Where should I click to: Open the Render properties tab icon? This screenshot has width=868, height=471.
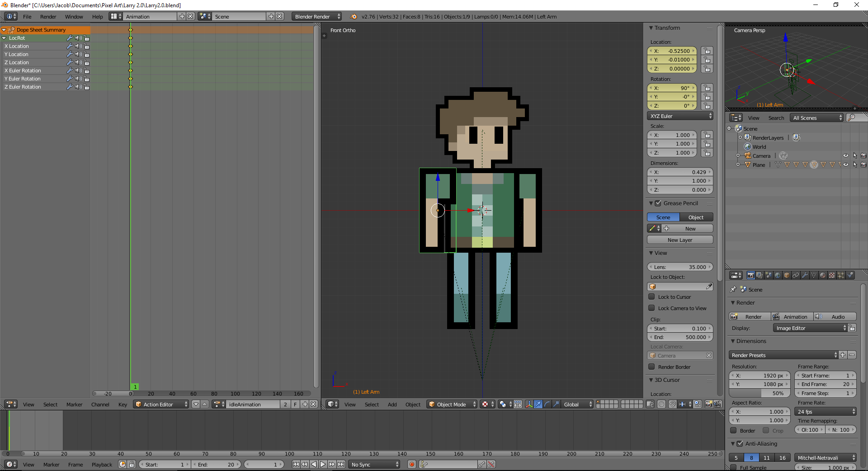[751, 275]
